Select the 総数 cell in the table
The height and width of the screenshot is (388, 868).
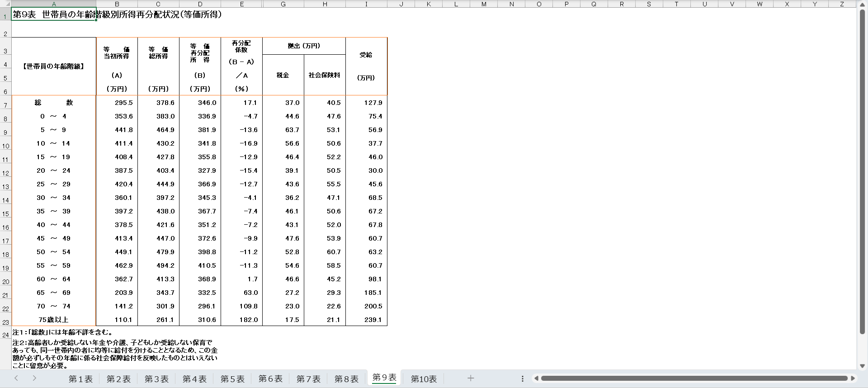tap(54, 103)
